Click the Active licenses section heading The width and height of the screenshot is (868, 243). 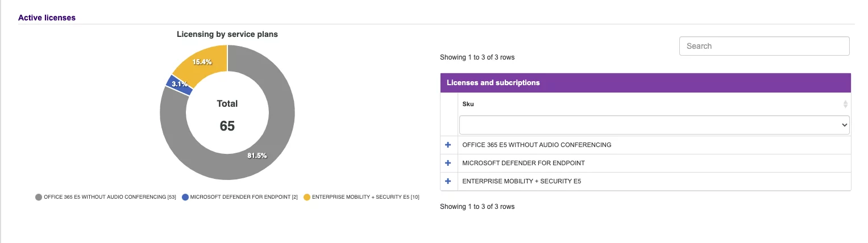tap(47, 18)
